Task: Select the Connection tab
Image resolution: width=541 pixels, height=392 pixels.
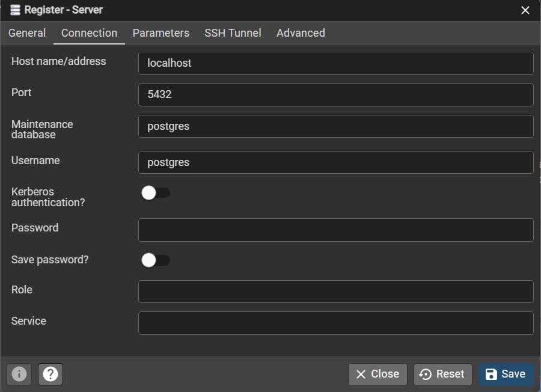Action: click(89, 33)
